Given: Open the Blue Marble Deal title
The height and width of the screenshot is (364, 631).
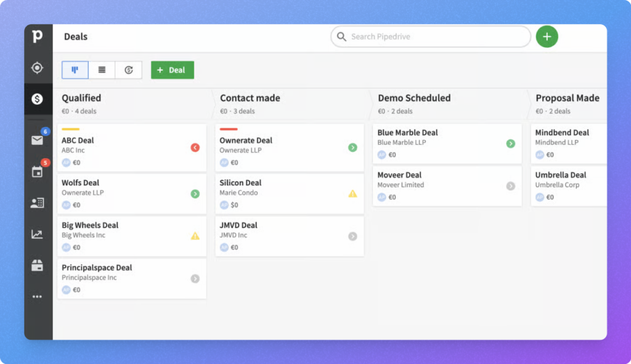Looking at the screenshot, I should point(408,132).
